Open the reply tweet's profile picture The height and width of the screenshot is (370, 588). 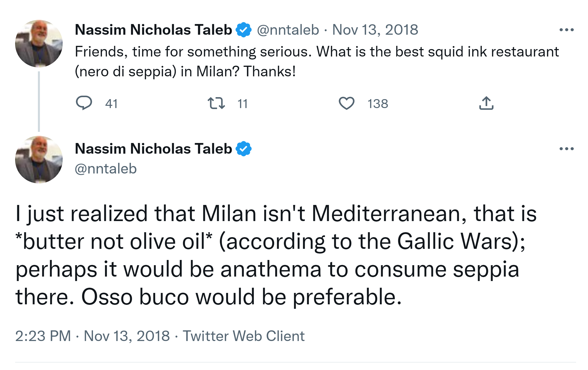pos(39,160)
